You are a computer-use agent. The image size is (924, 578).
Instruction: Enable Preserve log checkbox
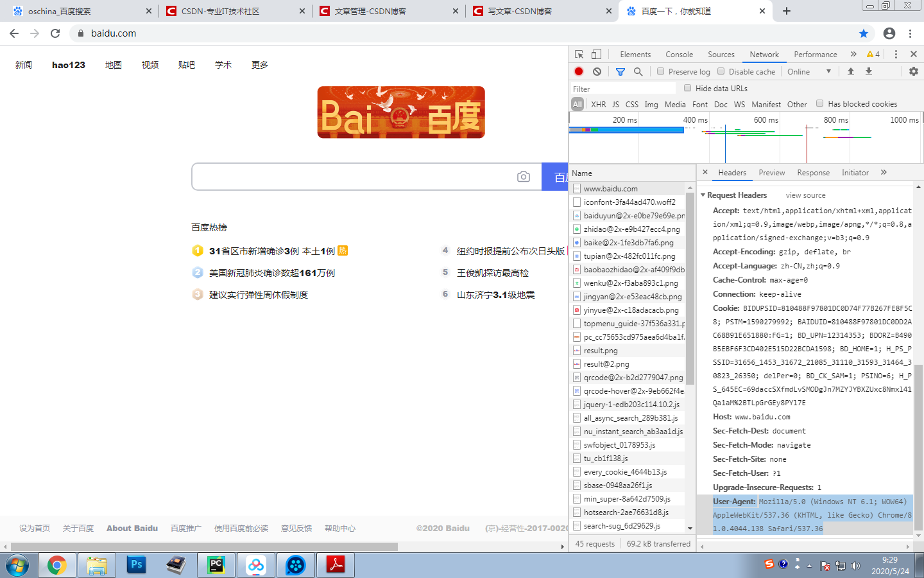pos(660,71)
